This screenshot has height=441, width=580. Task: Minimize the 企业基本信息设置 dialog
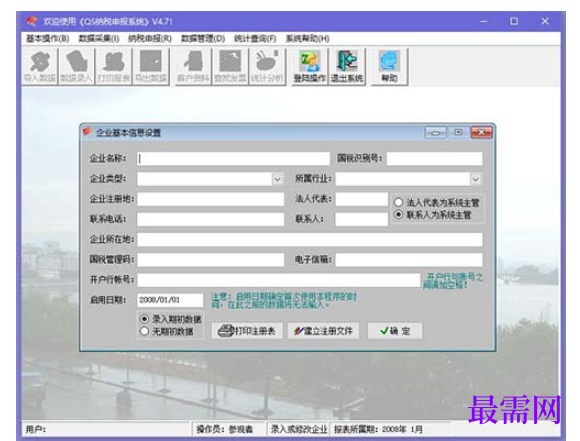(435, 132)
